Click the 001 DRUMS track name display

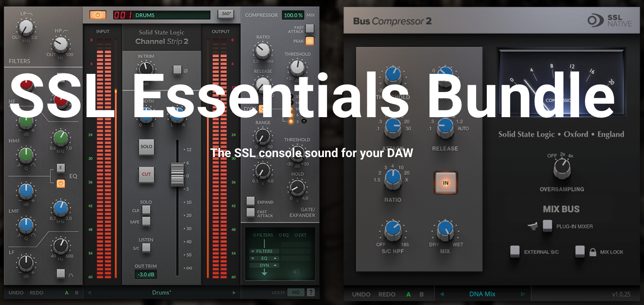(162, 15)
